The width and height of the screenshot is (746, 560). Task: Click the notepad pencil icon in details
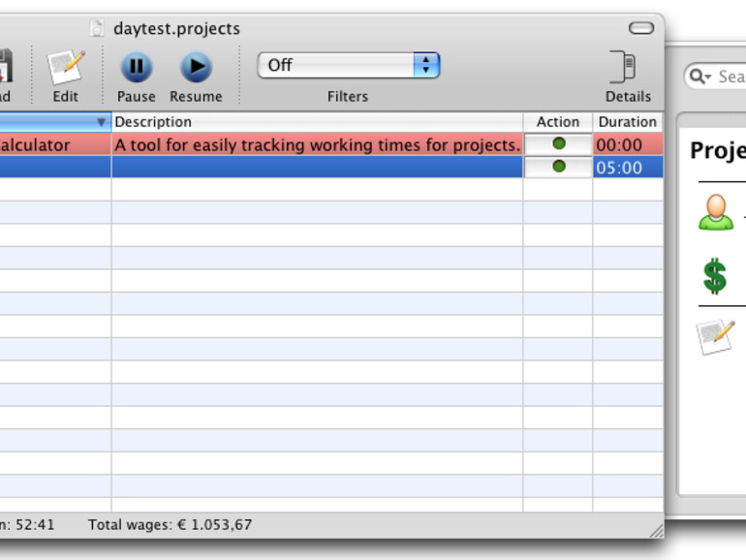click(715, 337)
